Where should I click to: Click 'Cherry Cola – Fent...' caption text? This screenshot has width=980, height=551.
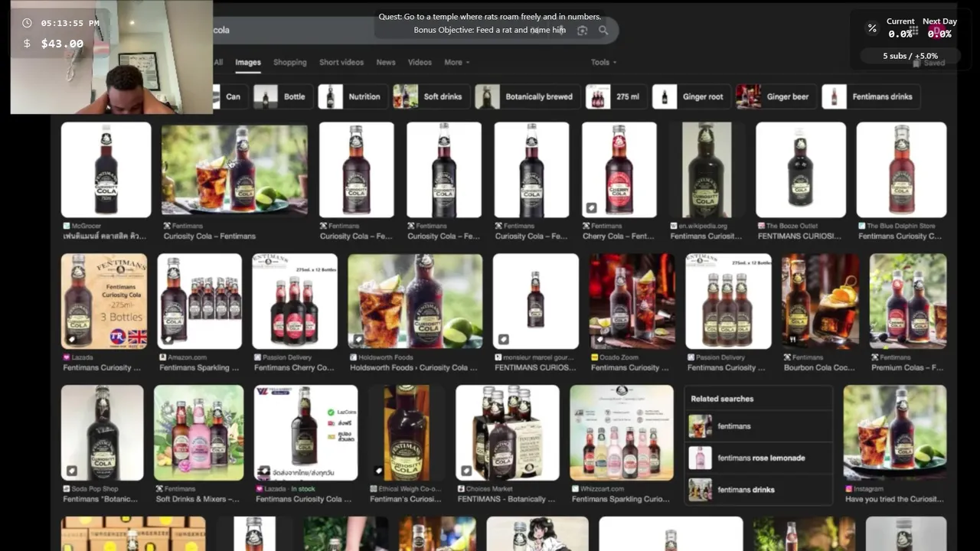(619, 236)
